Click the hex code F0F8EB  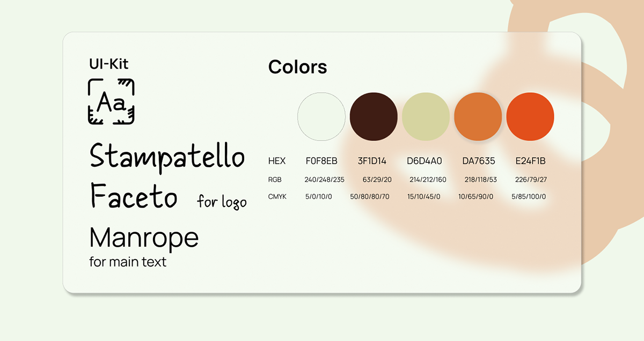[321, 161]
